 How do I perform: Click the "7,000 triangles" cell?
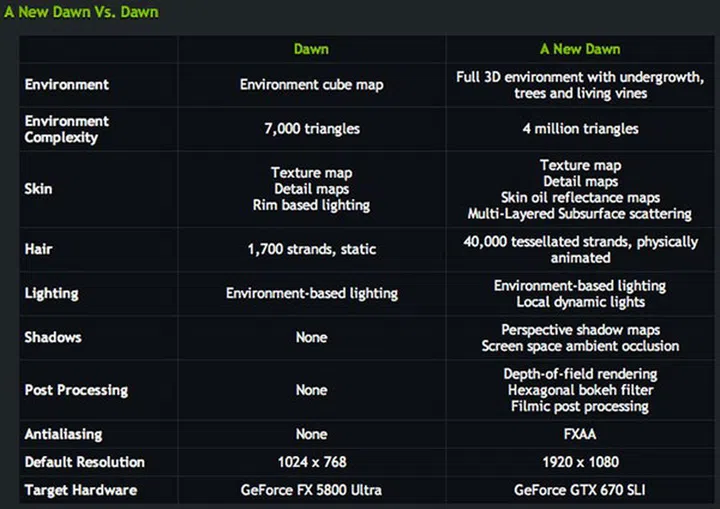click(311, 129)
